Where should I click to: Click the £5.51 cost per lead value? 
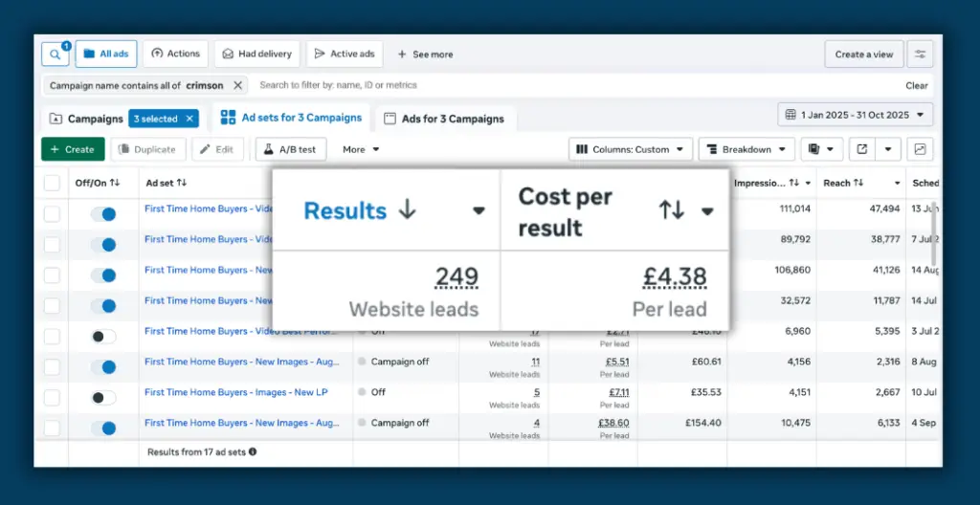pos(617,362)
